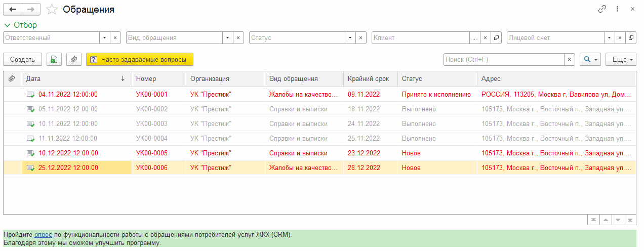Click the Создать button
Screen dimensions: 644x251
(x=22, y=60)
